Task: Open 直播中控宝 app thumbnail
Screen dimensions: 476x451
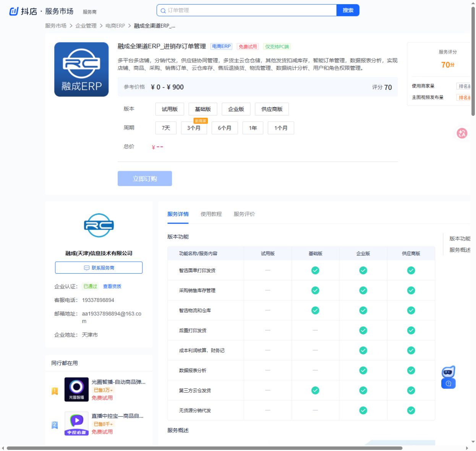Action: [x=76, y=423]
